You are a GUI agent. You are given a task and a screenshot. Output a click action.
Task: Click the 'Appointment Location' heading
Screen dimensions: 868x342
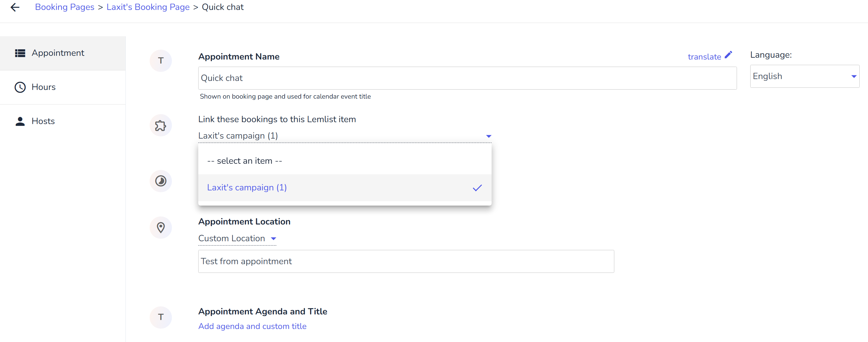tap(244, 222)
